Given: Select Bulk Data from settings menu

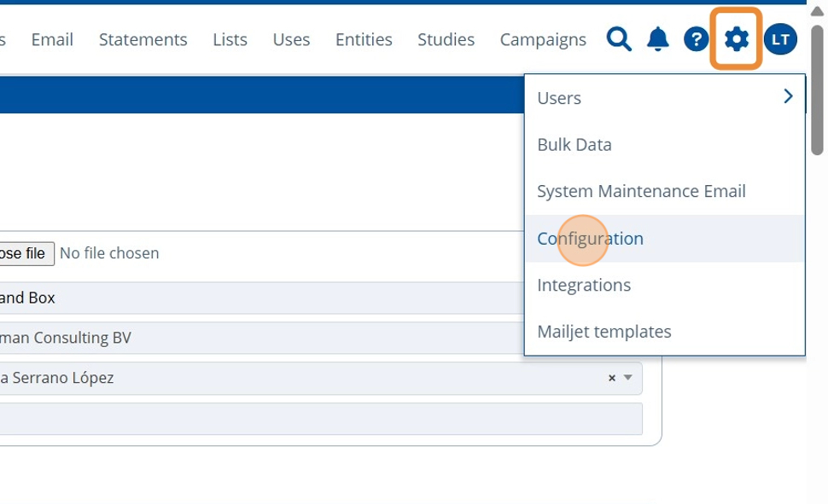Looking at the screenshot, I should pos(574,145).
